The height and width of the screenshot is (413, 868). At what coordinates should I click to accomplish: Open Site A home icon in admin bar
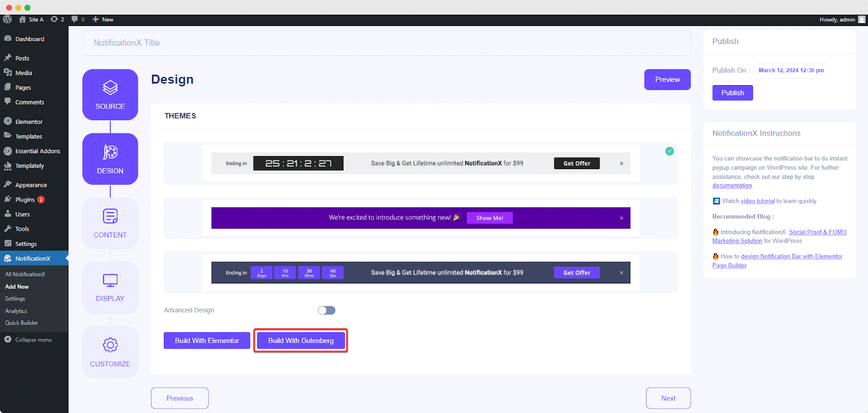point(22,19)
